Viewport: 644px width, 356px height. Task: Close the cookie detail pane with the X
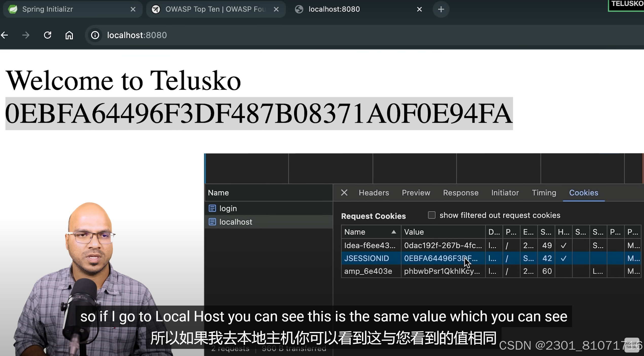[x=344, y=193]
